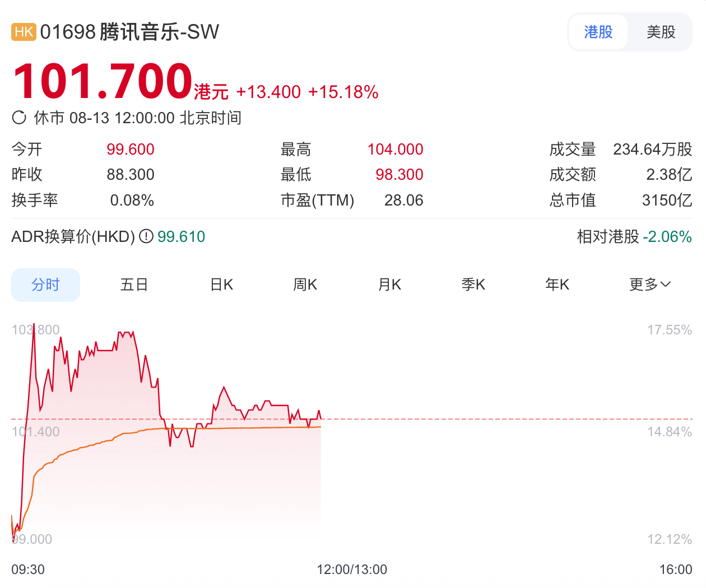This screenshot has height=588, width=706.
Task: Click the red intraday peak on chart
Action: coord(34,325)
